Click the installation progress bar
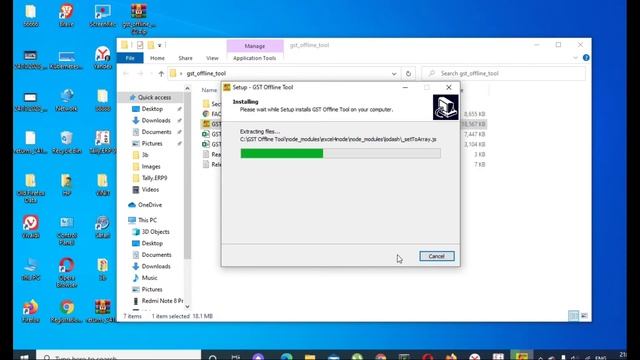The image size is (640, 360). tap(340, 153)
